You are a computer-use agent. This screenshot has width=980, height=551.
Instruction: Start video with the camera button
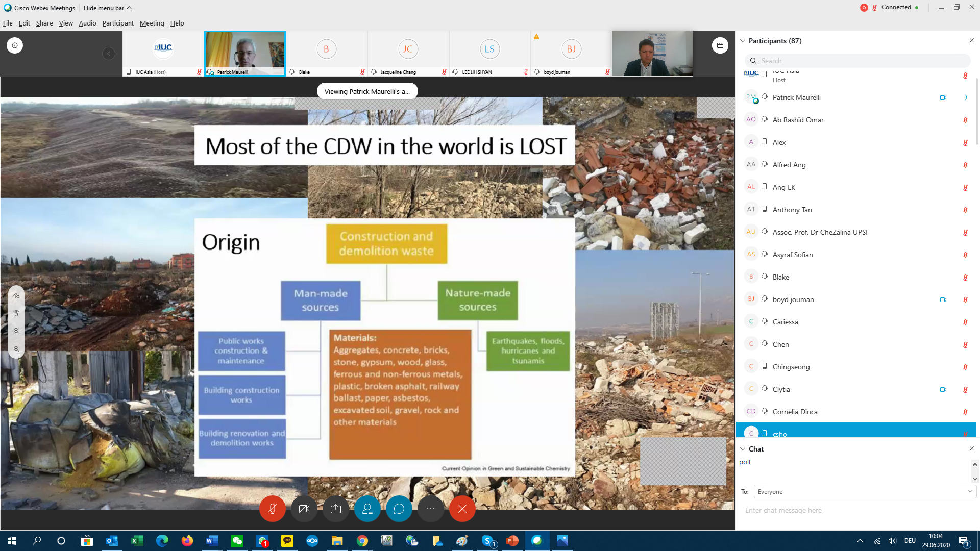point(304,509)
